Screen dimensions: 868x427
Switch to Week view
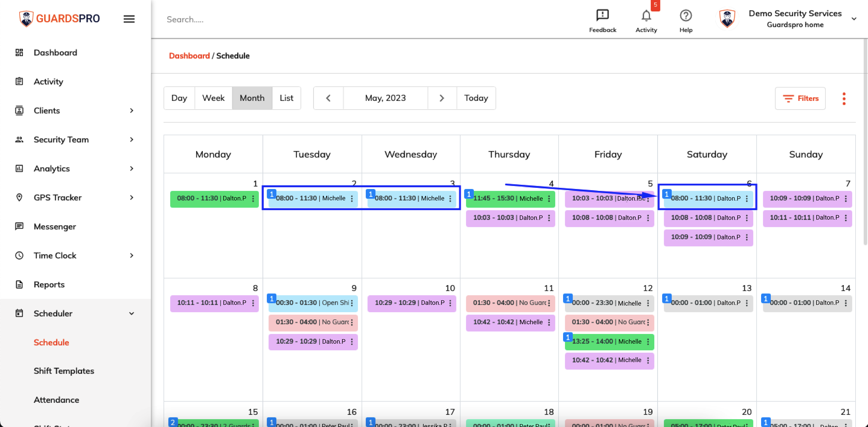click(213, 98)
